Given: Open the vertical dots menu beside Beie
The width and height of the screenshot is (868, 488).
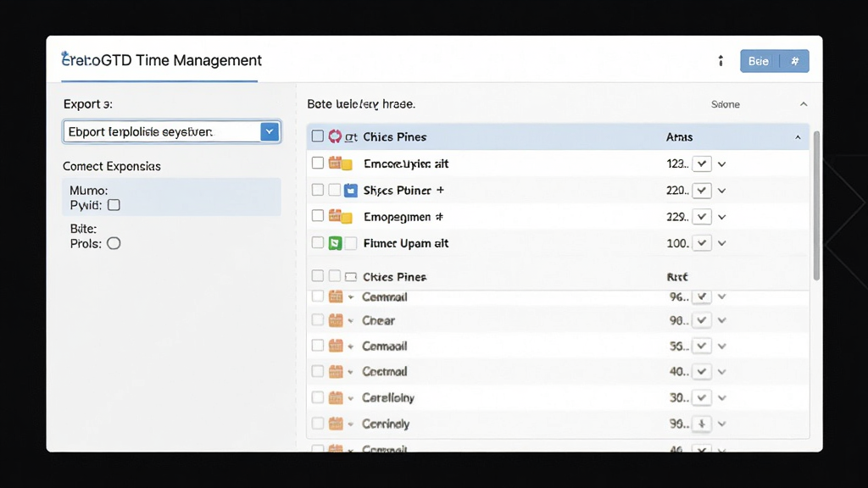Looking at the screenshot, I should pyautogui.click(x=721, y=61).
